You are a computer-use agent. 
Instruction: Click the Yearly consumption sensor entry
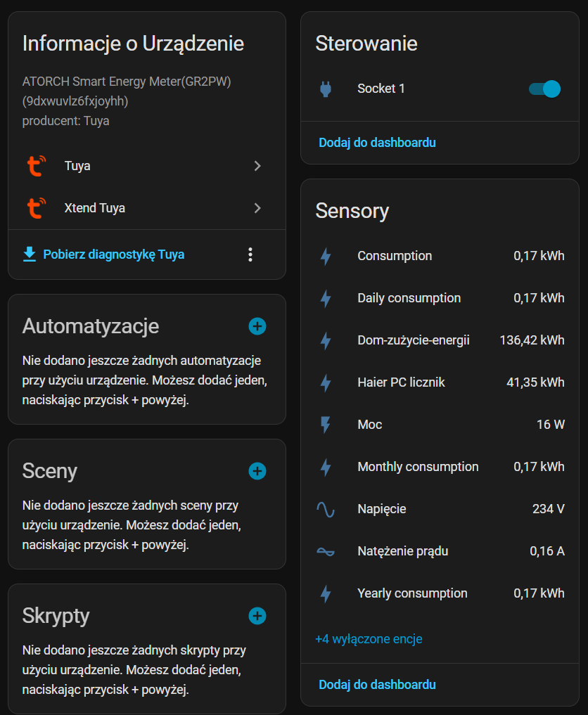pos(412,593)
